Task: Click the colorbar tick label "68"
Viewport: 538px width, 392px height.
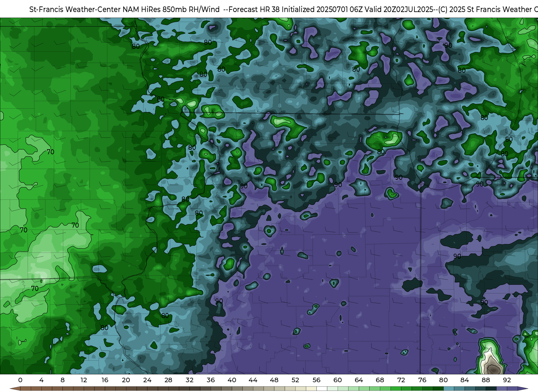Action: 380,380
